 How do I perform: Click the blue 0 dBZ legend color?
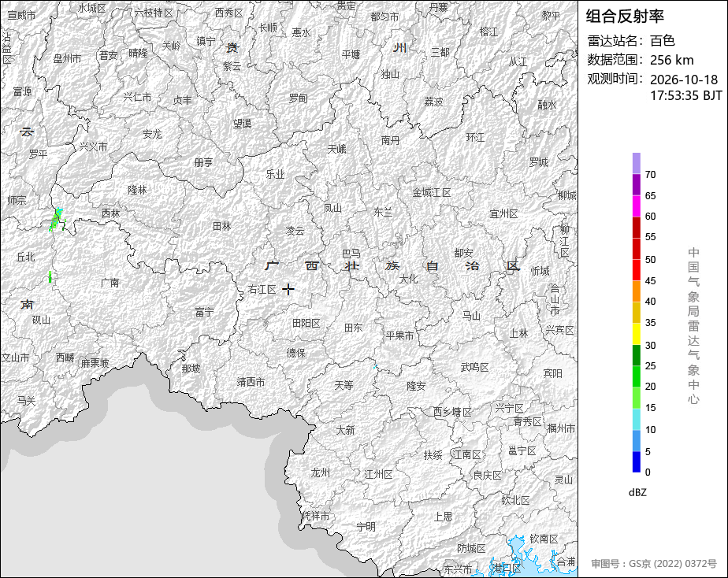tap(637, 462)
